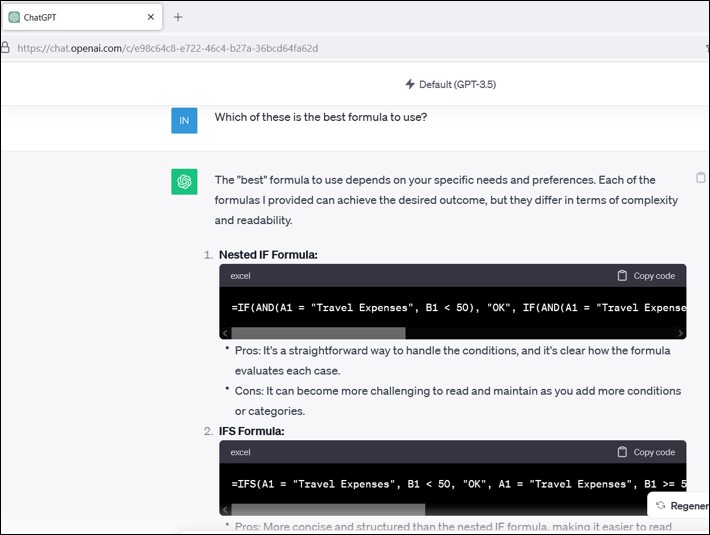Click the clipboard icon in the IFS header
Screen dimensions: 710x535
coord(622,452)
